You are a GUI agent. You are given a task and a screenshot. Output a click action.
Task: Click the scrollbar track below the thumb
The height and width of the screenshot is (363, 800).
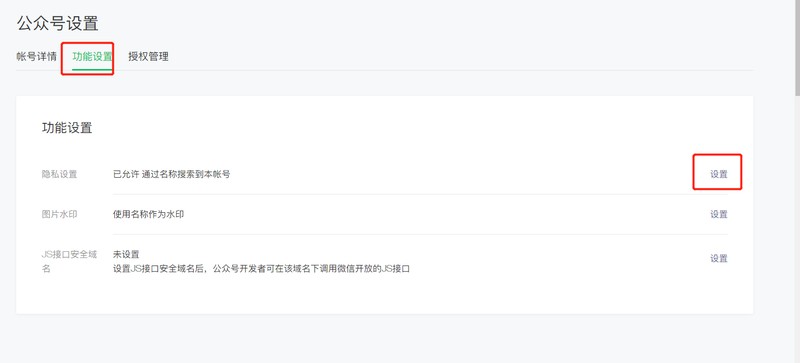[797, 230]
